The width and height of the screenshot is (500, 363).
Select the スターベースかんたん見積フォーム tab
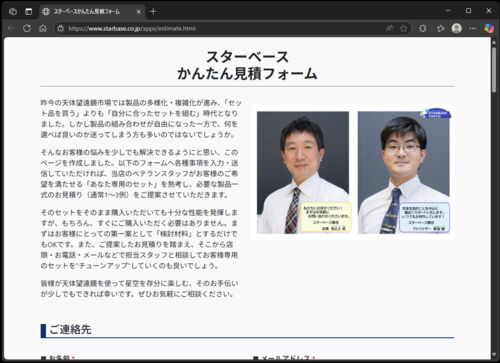pos(92,11)
